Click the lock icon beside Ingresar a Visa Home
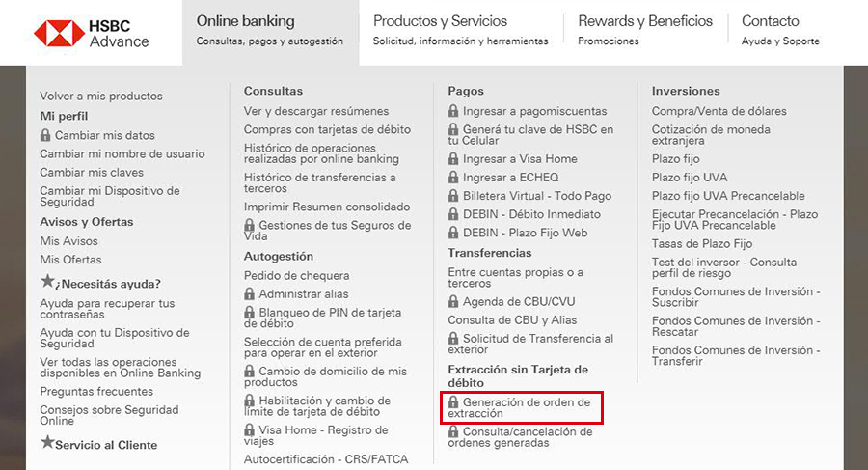Screen dimensions: 868x470 453,158
